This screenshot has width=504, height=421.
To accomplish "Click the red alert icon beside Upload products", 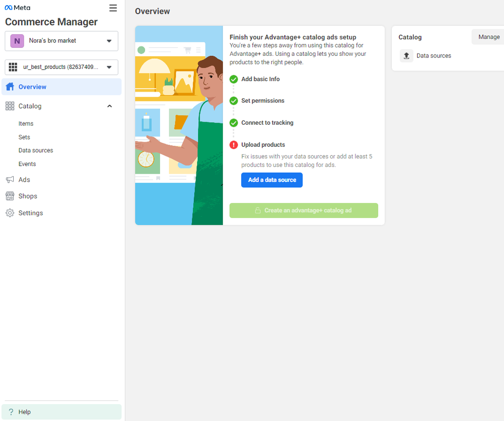I will coord(234,145).
